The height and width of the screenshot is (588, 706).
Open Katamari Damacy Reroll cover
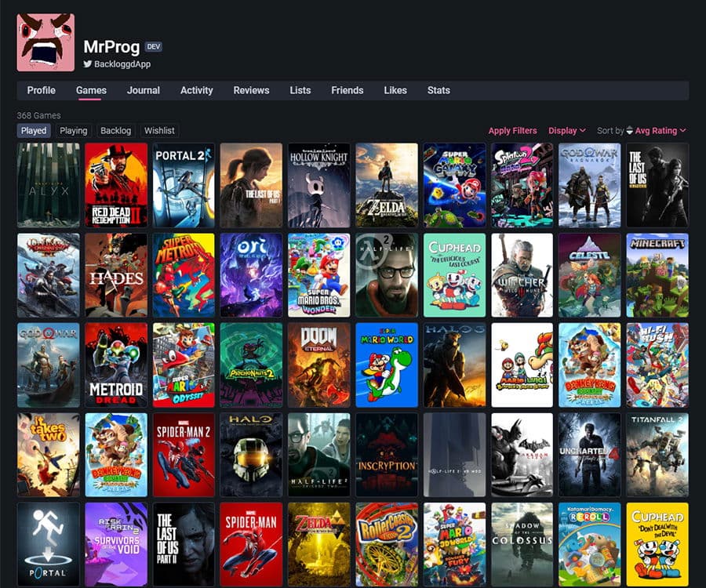(x=589, y=545)
